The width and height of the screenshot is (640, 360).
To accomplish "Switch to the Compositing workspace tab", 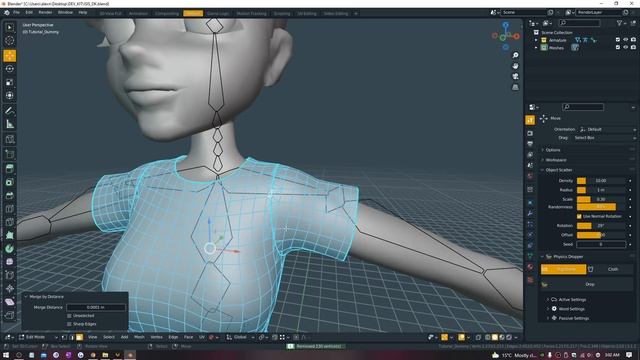I will pyautogui.click(x=167, y=13).
